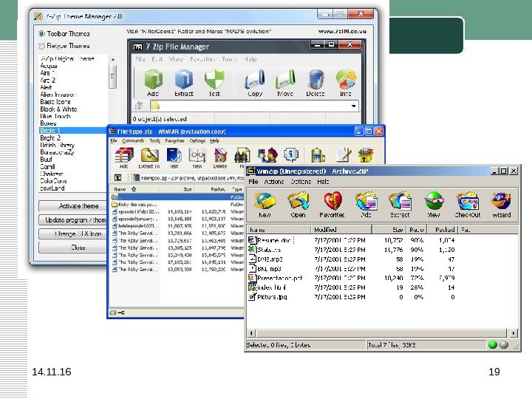Click the Modified column header in WinZip
532x399 pixels.
(x=341, y=230)
